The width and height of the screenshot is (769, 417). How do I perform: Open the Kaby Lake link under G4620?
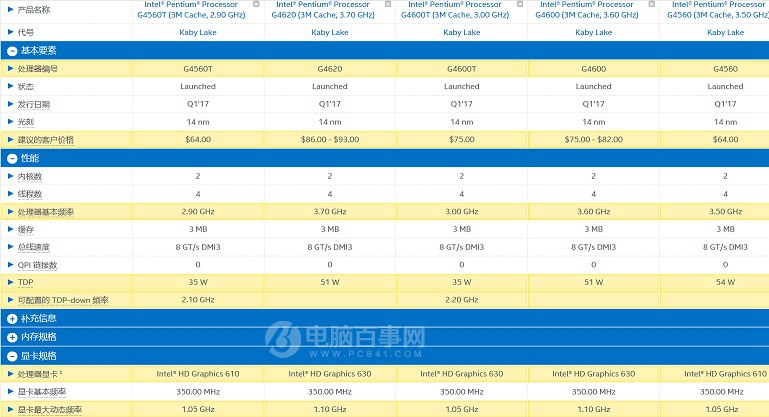pos(330,32)
